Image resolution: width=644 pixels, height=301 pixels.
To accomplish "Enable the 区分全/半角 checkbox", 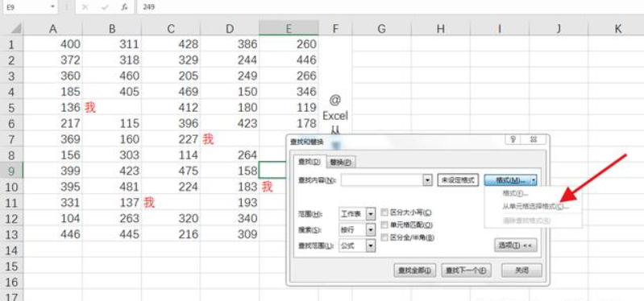I will click(x=384, y=237).
